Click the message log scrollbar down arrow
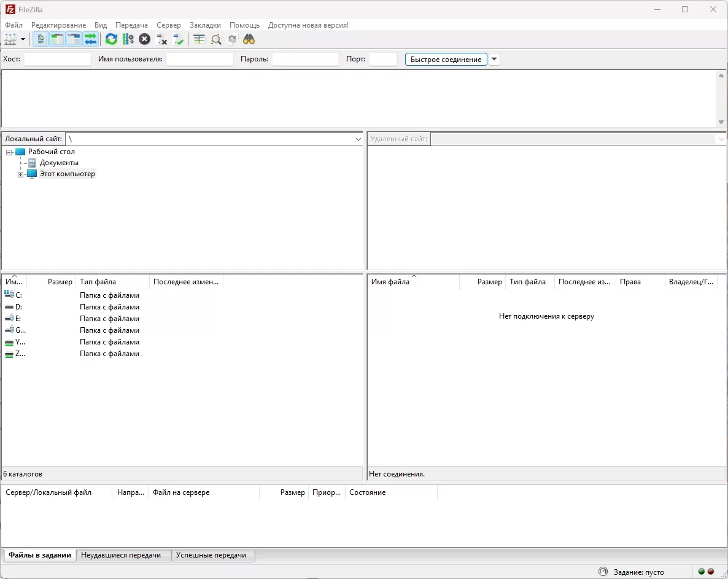 pos(721,123)
